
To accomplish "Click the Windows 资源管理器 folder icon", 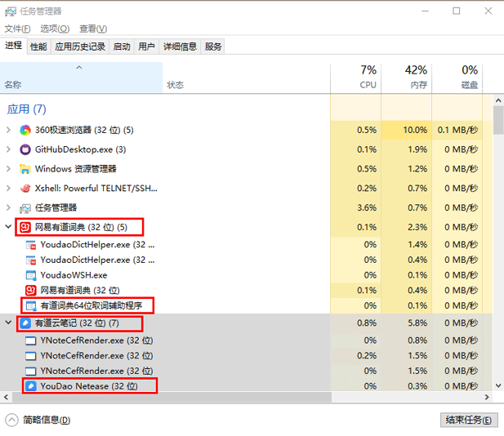I will [x=25, y=169].
